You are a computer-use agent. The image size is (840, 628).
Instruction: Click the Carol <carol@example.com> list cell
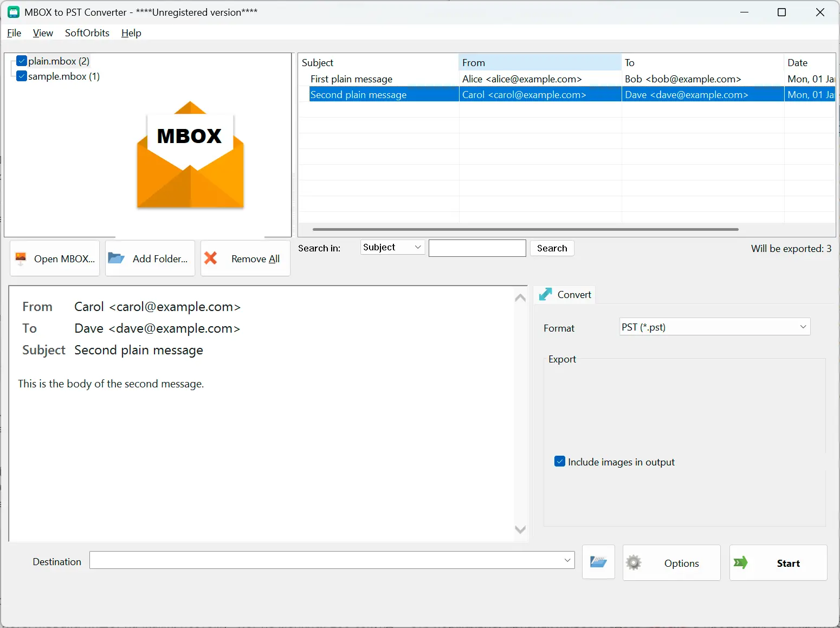coord(524,95)
